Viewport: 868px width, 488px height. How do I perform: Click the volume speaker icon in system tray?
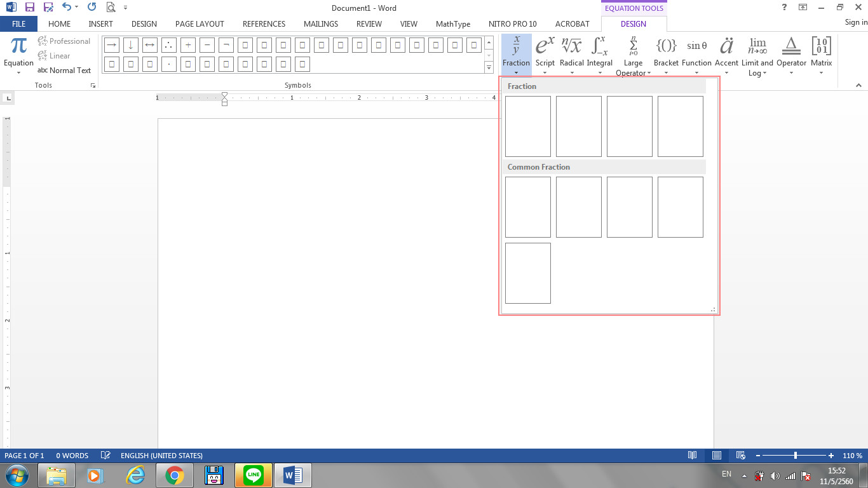pos(775,475)
